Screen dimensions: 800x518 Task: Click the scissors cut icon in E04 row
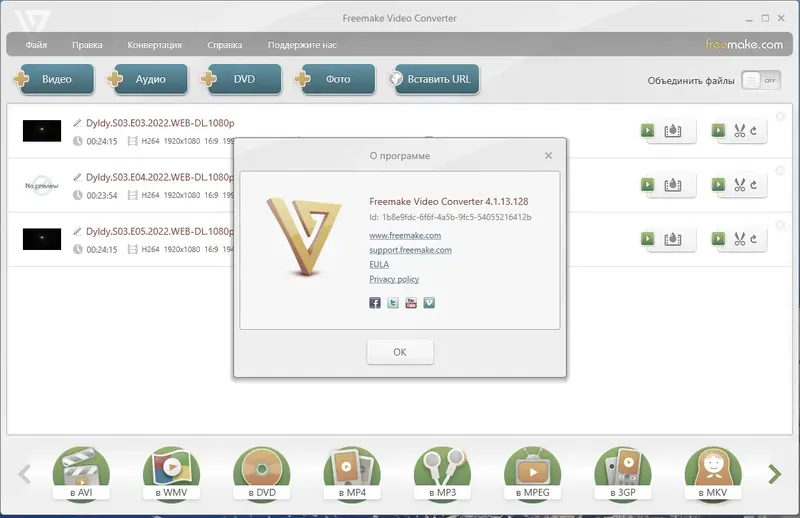739,185
